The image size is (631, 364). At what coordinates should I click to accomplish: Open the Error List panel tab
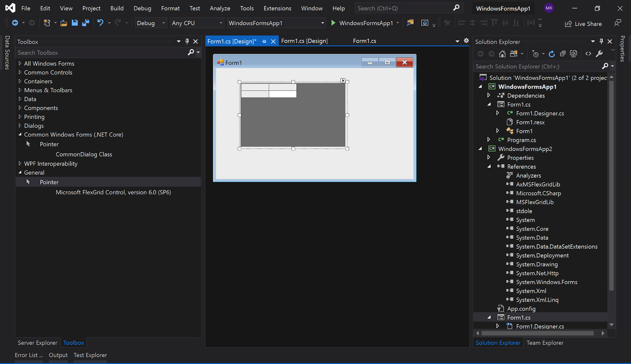click(29, 355)
